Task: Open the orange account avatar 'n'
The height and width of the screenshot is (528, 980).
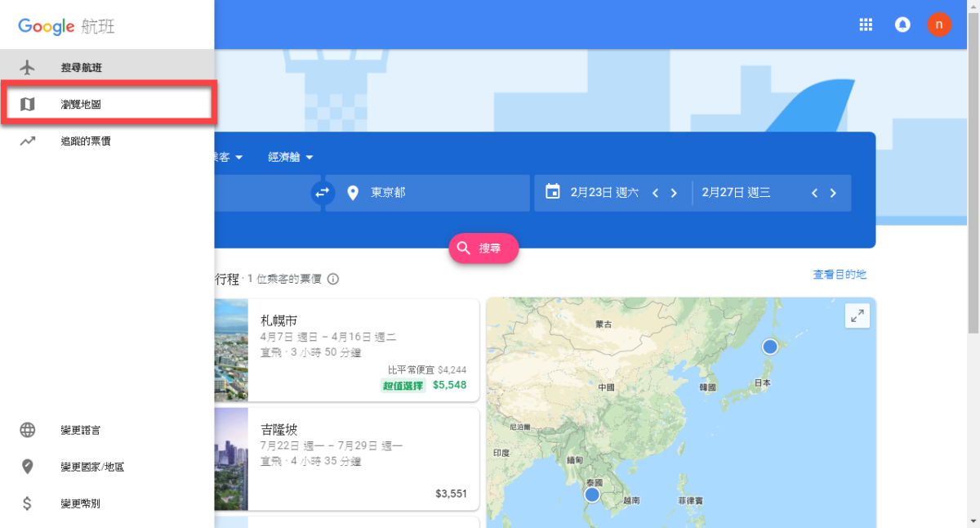Action: [939, 25]
